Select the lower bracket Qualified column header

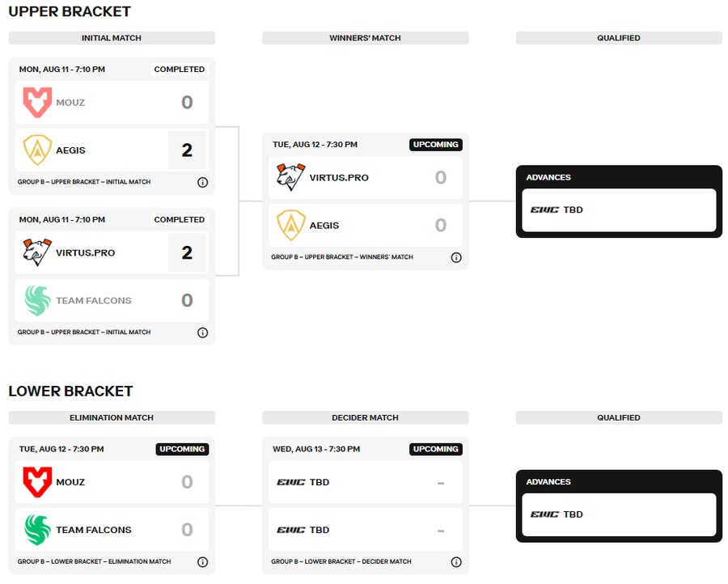point(619,418)
